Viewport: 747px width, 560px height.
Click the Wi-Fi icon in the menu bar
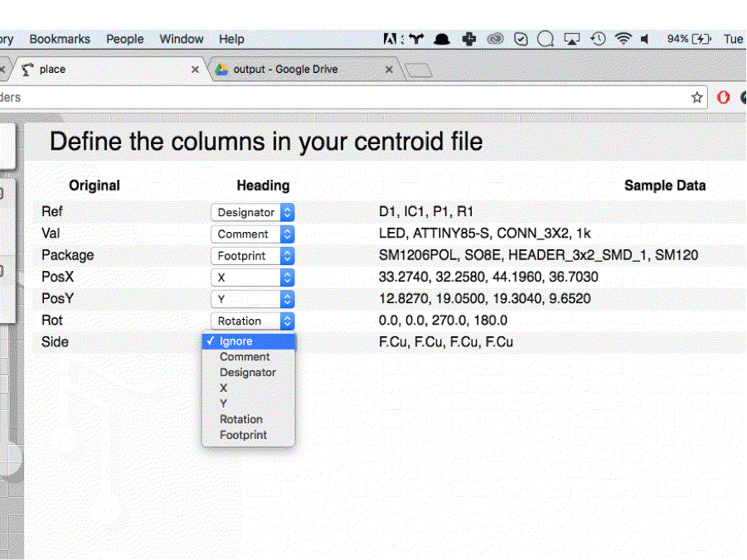(623, 38)
